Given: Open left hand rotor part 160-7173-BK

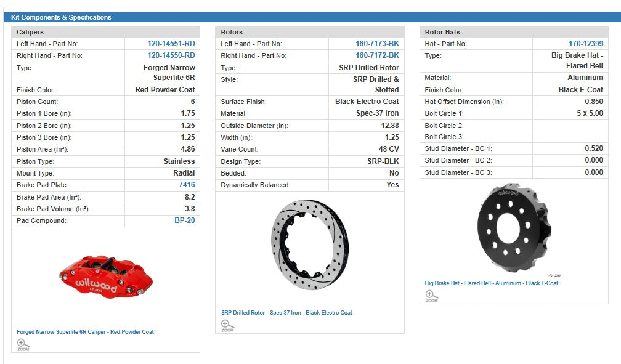Looking at the screenshot, I should [x=377, y=44].
